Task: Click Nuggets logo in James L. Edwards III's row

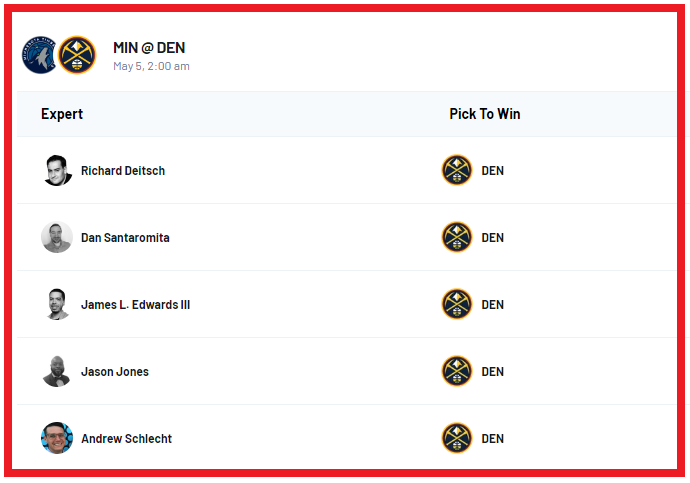Action: pyautogui.click(x=457, y=304)
